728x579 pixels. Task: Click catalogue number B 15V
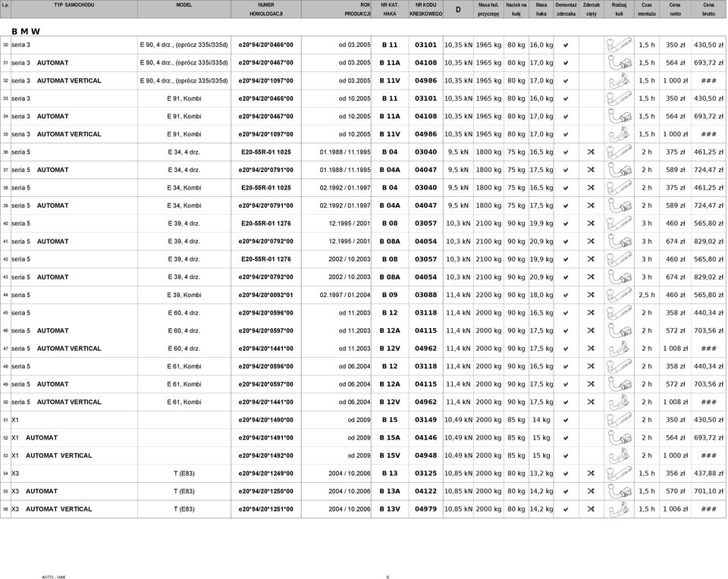pyautogui.click(x=390, y=455)
